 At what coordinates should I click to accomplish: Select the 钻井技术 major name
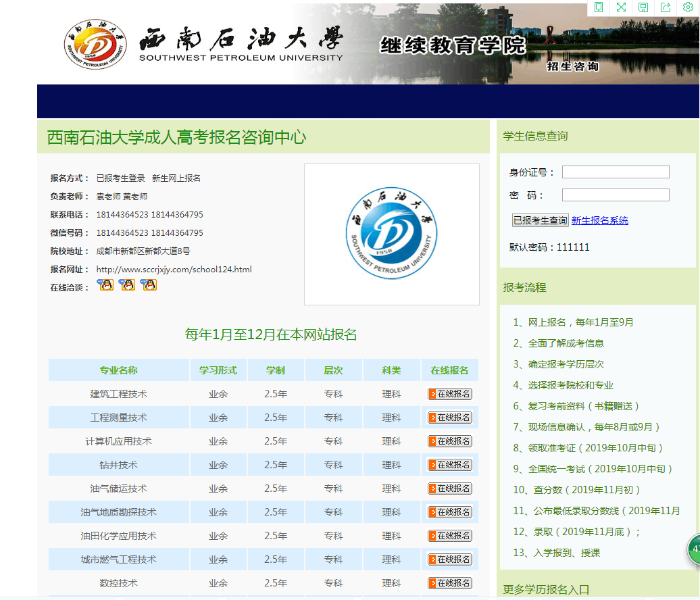[x=118, y=465]
